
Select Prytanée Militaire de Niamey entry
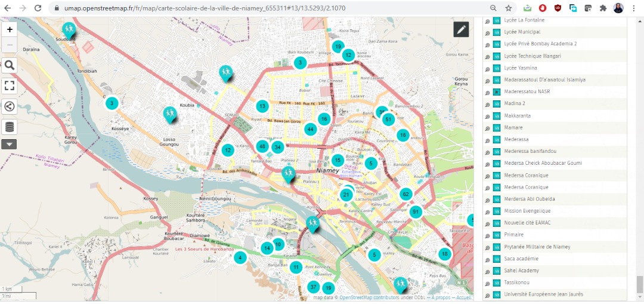click(x=537, y=247)
